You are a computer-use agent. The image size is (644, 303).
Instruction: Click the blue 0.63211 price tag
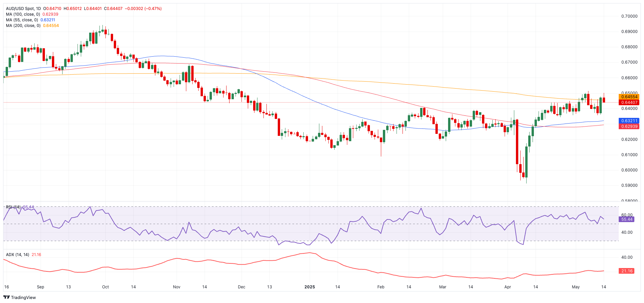tap(629, 121)
